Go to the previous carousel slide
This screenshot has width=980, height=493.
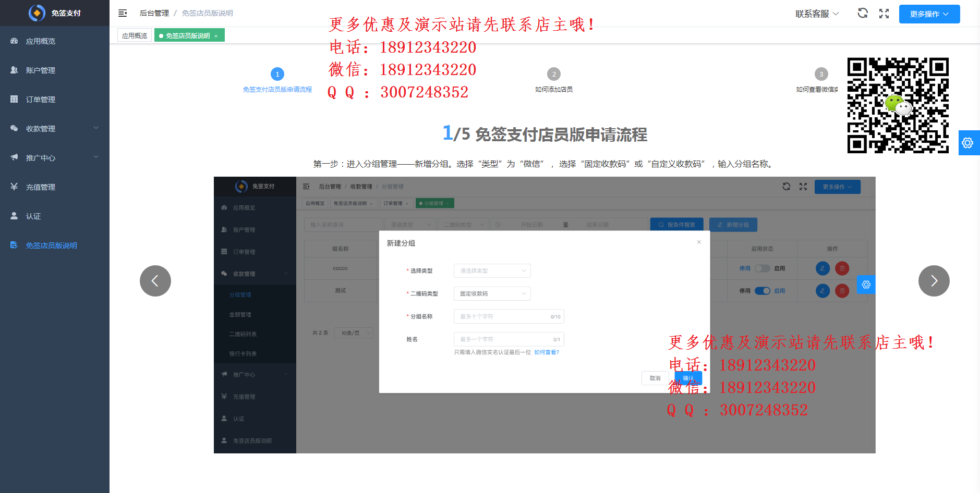click(155, 281)
